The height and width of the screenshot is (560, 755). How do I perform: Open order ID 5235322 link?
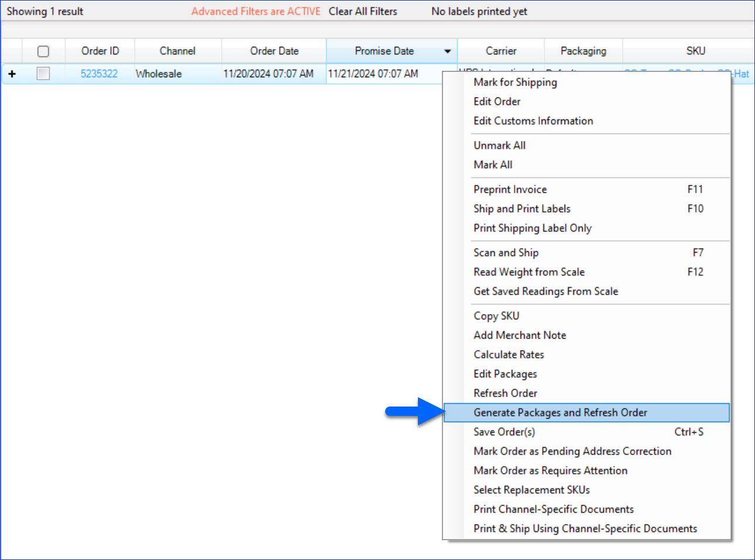99,74
